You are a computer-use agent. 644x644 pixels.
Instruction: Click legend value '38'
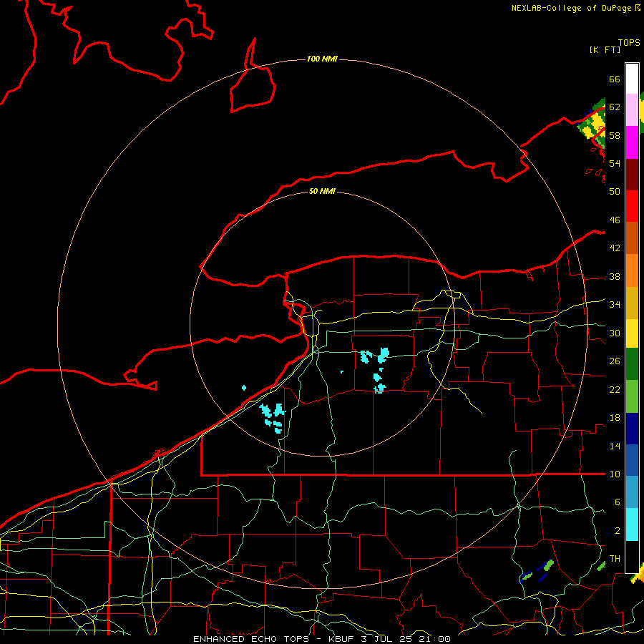[615, 277]
